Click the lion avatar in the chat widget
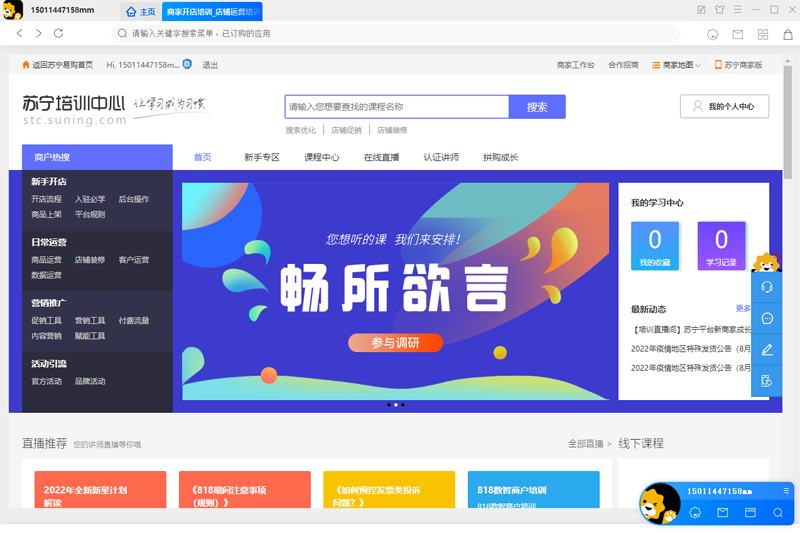 (659, 504)
